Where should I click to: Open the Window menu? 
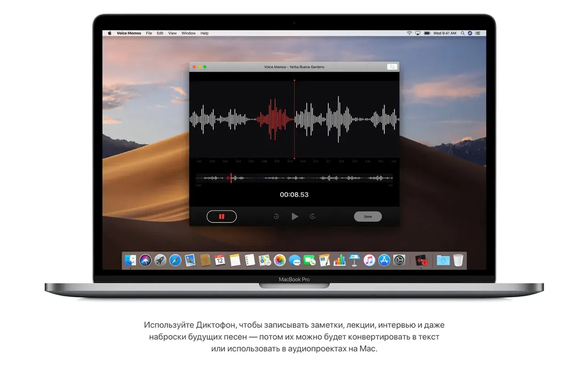188,33
